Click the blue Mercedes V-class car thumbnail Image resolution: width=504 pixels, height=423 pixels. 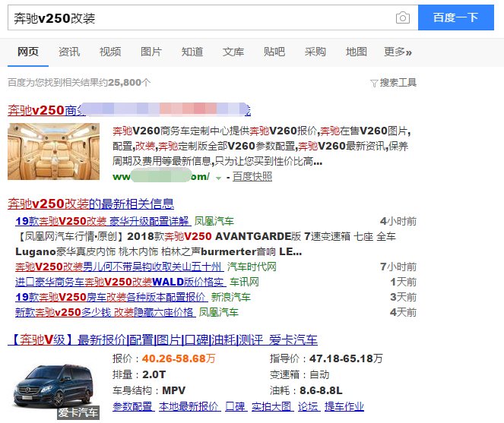54,387
